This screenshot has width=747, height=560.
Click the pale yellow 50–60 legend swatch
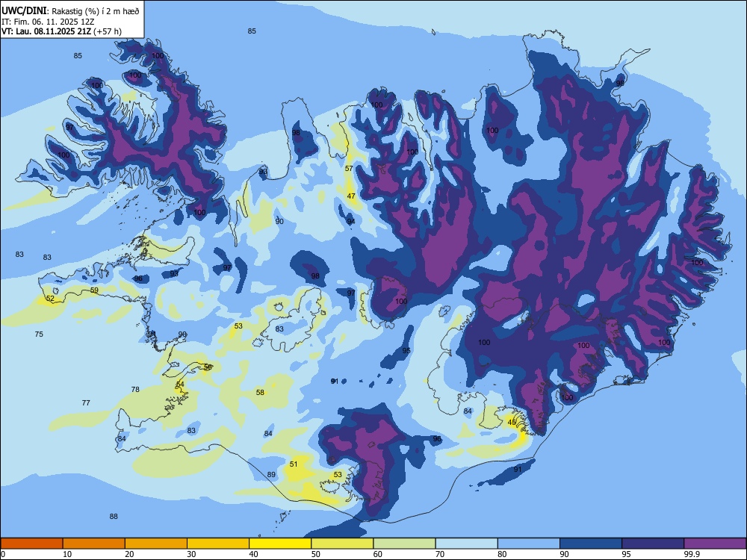point(342,544)
